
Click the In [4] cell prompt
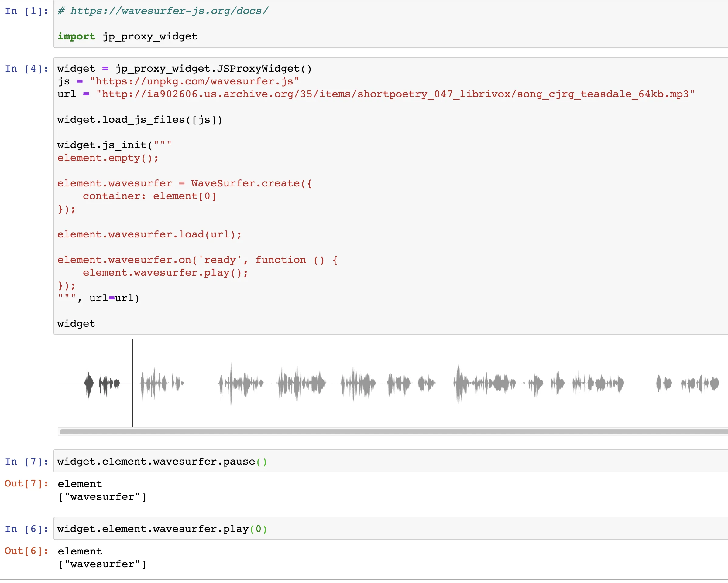(x=26, y=69)
